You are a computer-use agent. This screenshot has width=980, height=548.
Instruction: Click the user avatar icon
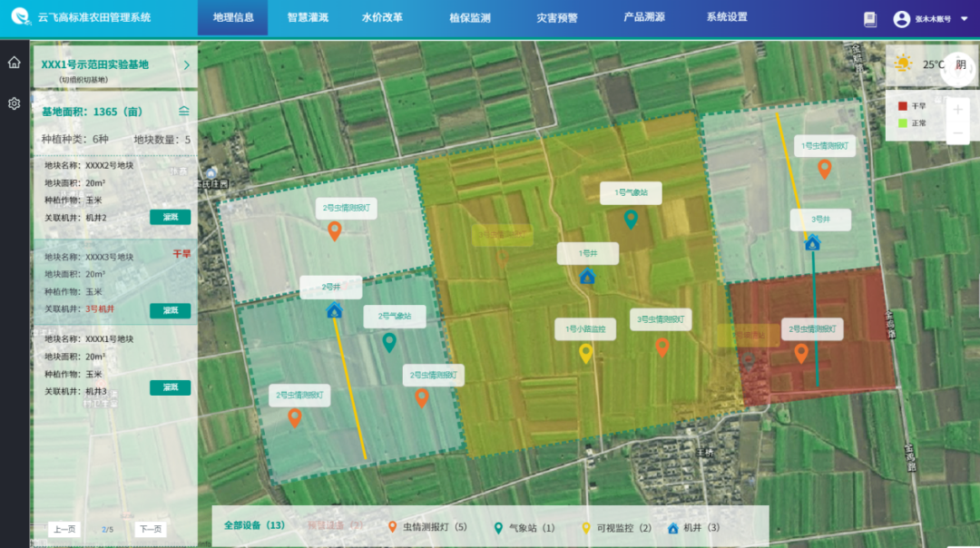click(901, 19)
